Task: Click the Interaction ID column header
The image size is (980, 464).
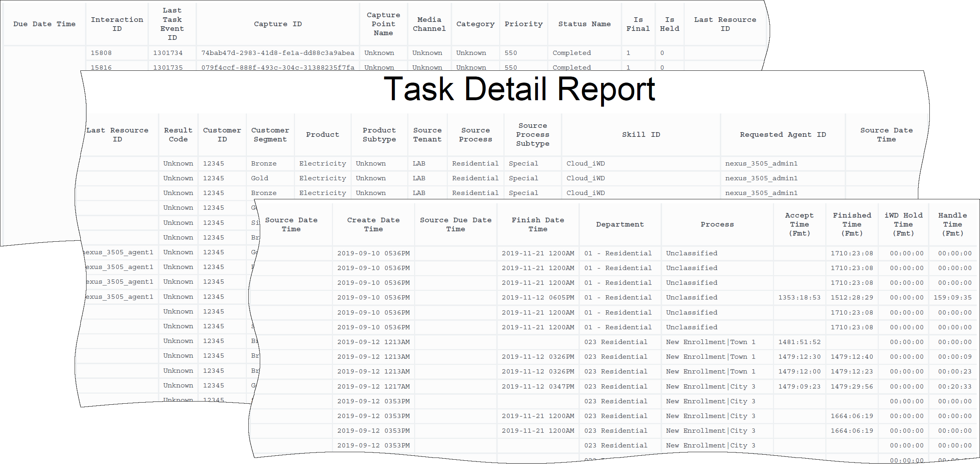Action: [x=117, y=24]
